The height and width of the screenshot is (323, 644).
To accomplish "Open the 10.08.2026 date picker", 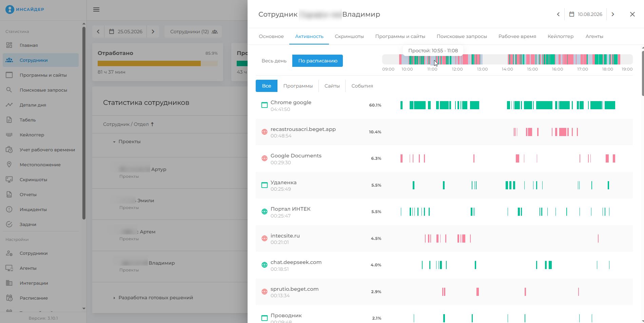I will click(586, 14).
